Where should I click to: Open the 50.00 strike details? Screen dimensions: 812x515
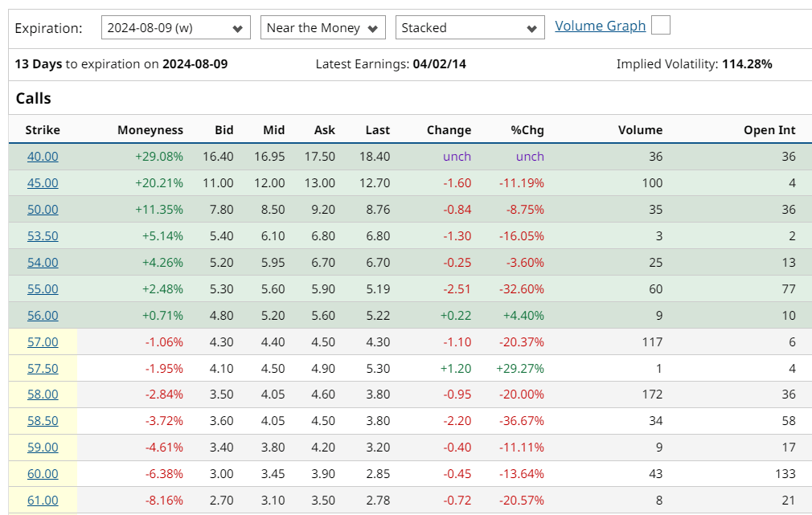[x=42, y=209]
